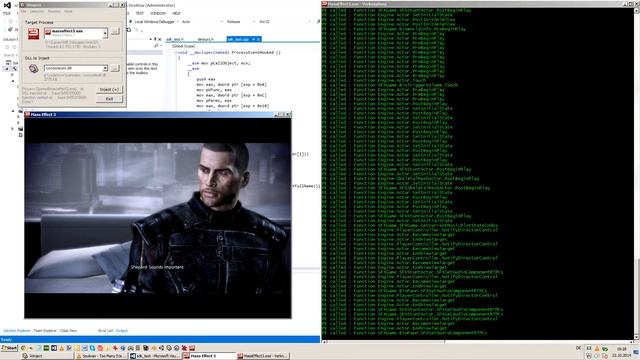Switch to the Winject taskbar button
This screenshot has width=640, height=360.
[x=47, y=356]
